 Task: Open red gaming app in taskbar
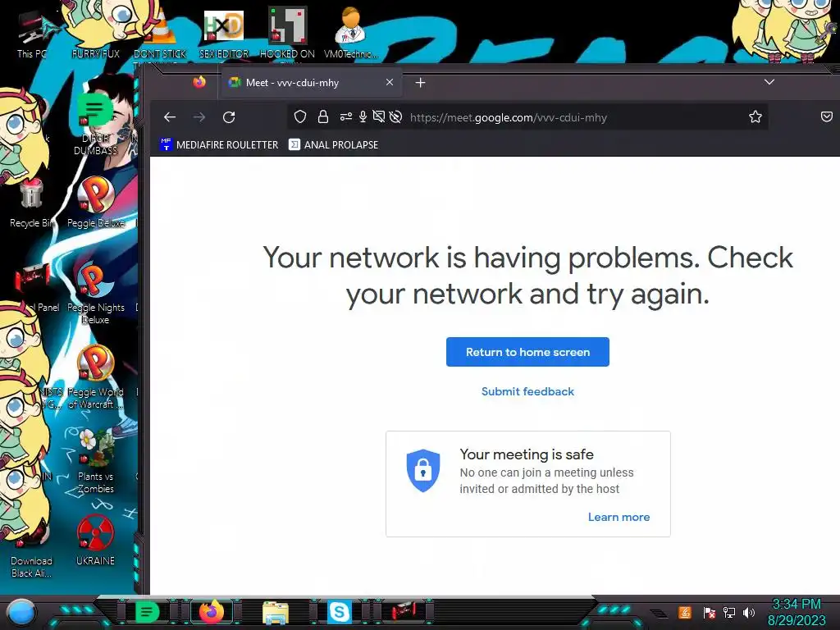tap(404, 612)
